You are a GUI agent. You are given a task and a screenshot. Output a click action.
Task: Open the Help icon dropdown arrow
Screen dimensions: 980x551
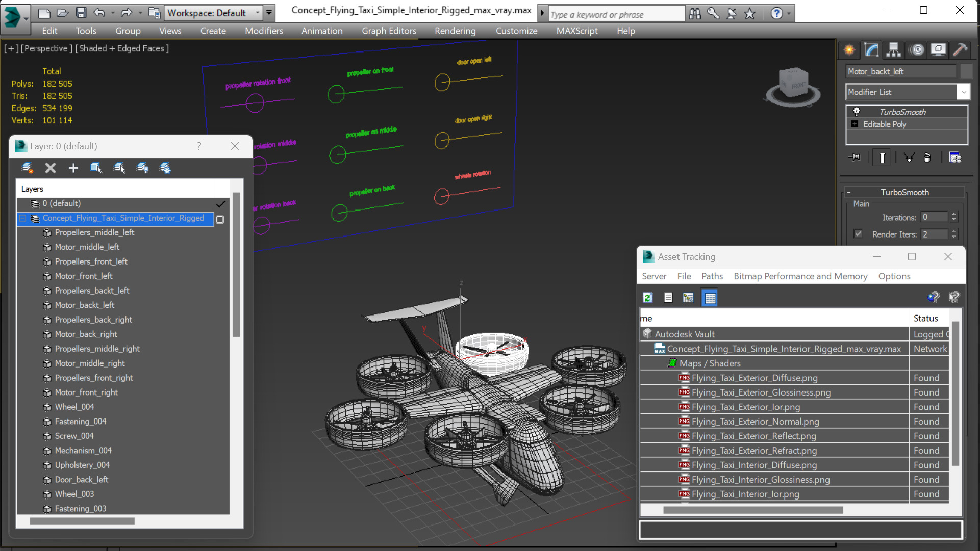coord(789,14)
